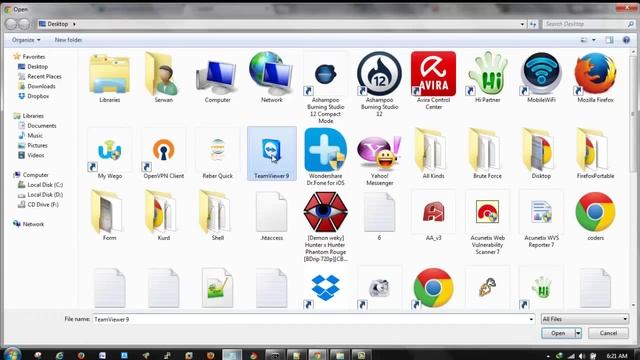Select the Dropbox shortcut in bottom row

point(325,288)
